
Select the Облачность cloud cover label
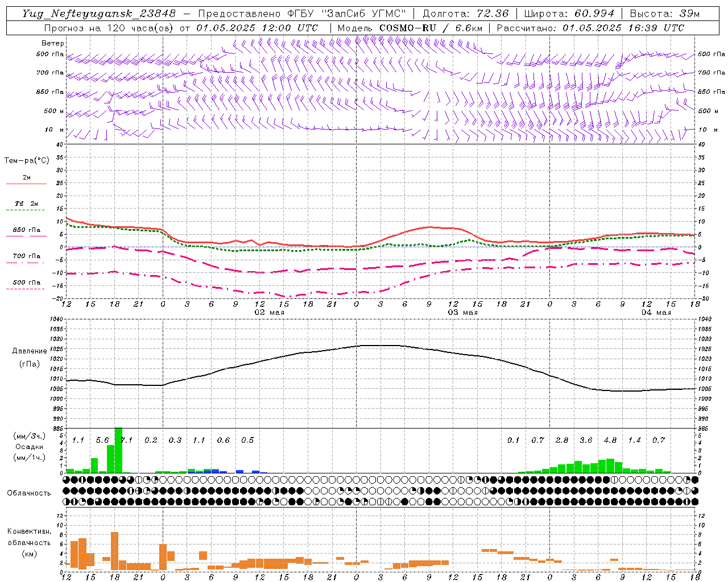(x=29, y=493)
